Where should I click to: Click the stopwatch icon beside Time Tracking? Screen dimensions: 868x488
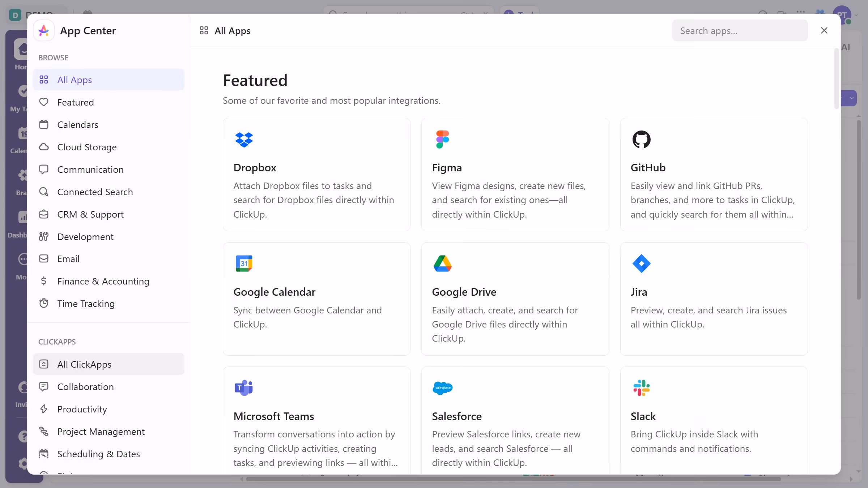(44, 304)
